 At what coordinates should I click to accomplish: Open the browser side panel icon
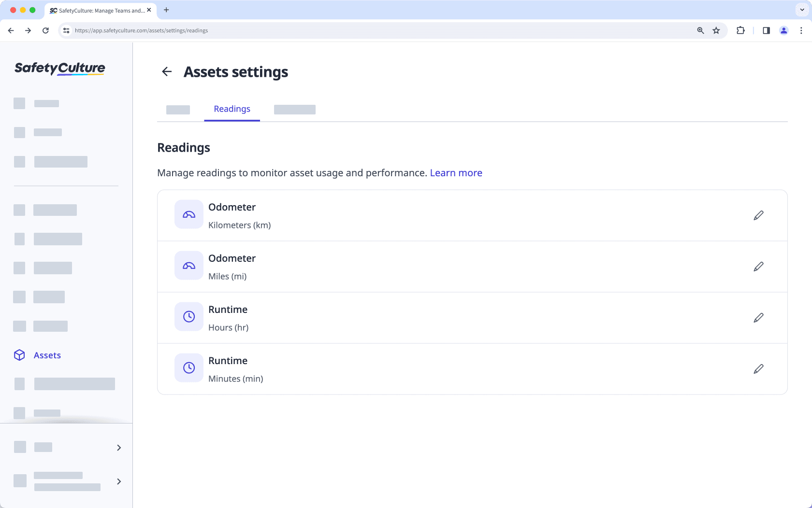click(766, 30)
